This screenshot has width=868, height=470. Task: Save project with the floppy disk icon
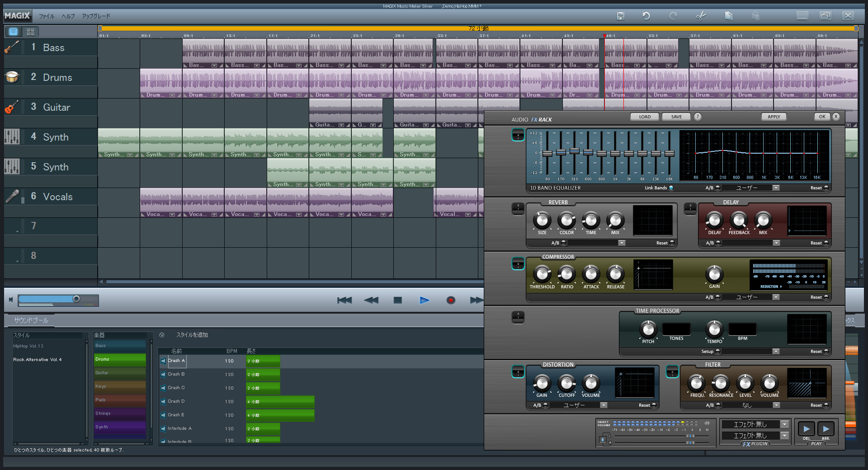621,16
